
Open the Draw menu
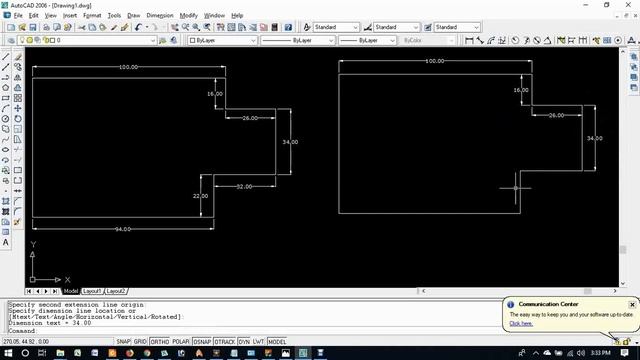point(133,16)
